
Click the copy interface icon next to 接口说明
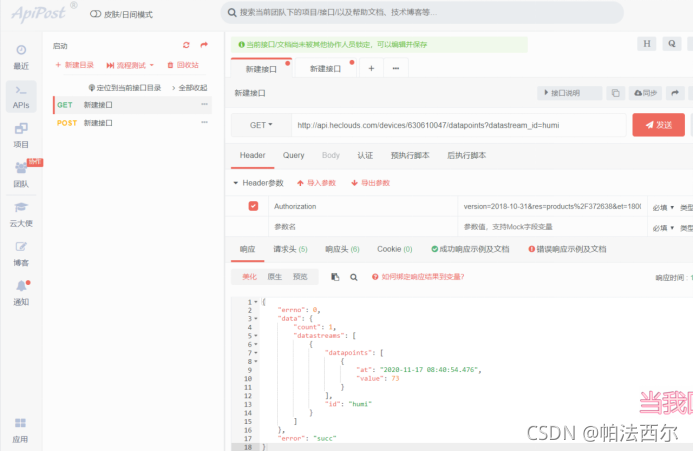[x=615, y=93]
